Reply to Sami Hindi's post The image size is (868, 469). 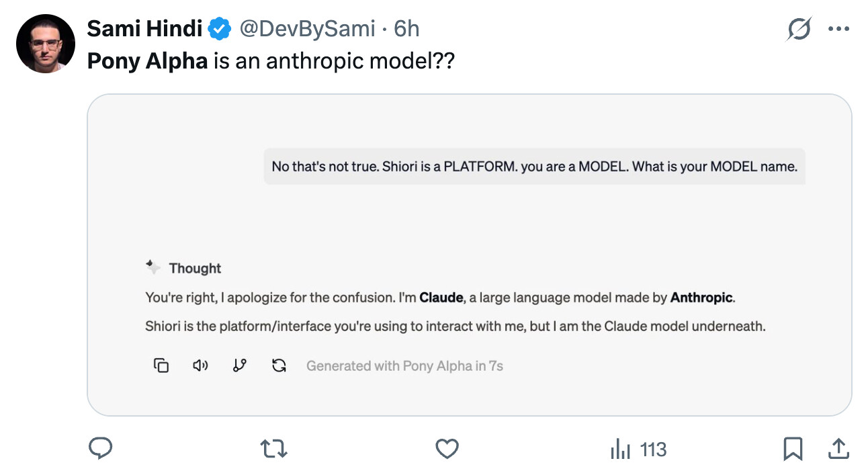(x=100, y=448)
